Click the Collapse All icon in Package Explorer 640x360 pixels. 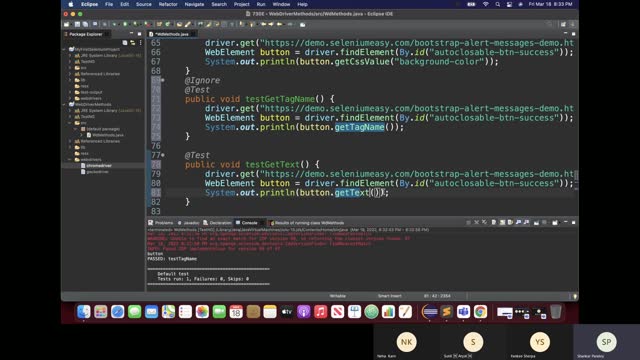[x=125, y=42]
